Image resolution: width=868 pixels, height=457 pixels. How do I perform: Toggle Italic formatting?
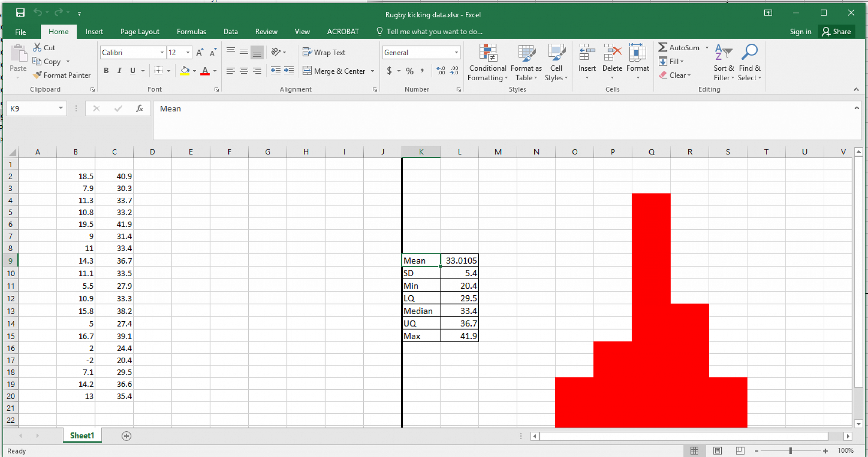click(x=119, y=71)
